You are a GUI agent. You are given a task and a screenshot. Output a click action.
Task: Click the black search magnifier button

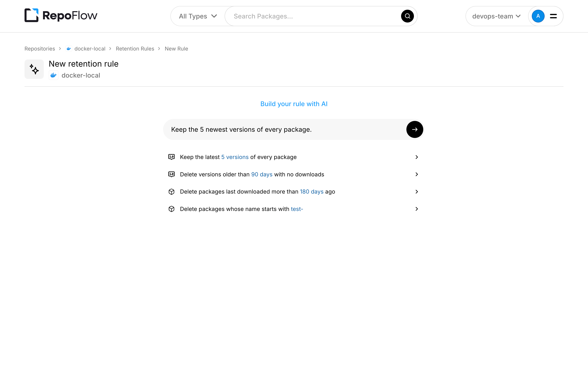click(x=407, y=16)
